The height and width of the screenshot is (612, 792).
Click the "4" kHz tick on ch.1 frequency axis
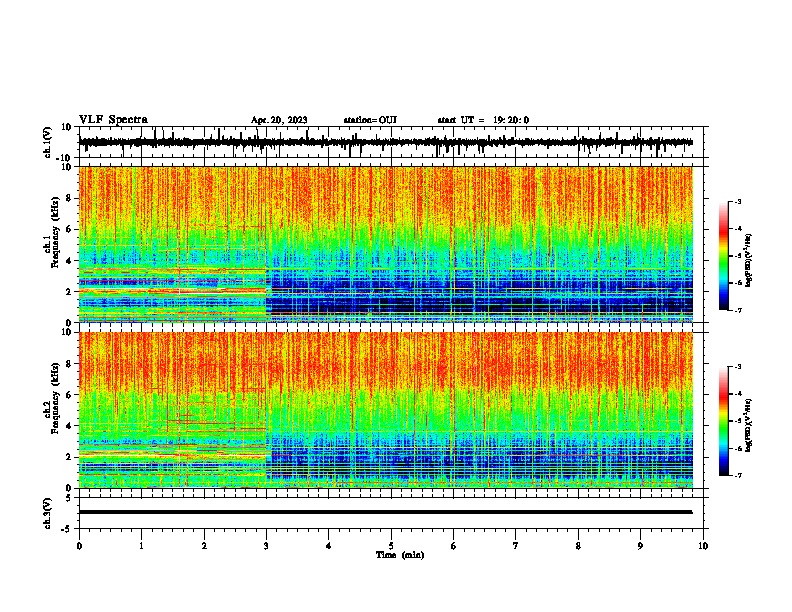point(69,261)
